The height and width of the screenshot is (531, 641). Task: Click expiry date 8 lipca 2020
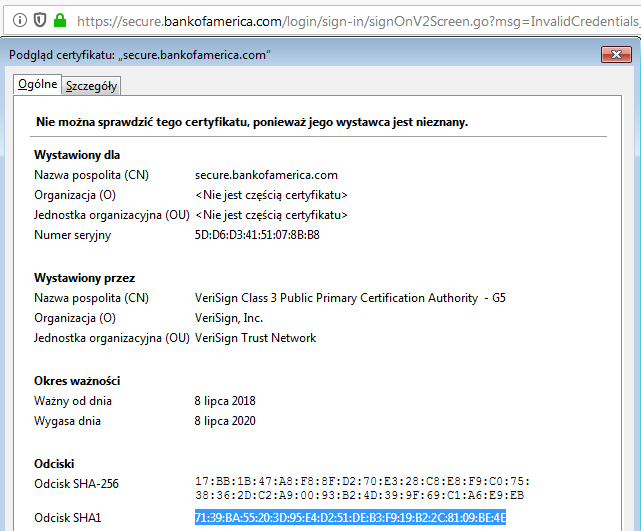[x=225, y=421]
